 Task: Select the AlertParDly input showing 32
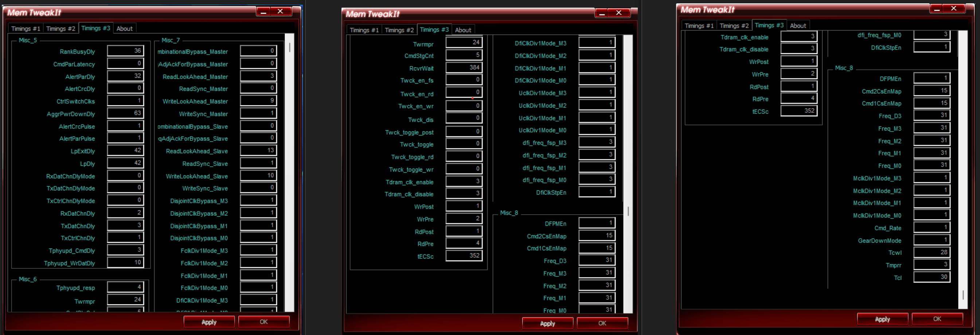(x=125, y=76)
